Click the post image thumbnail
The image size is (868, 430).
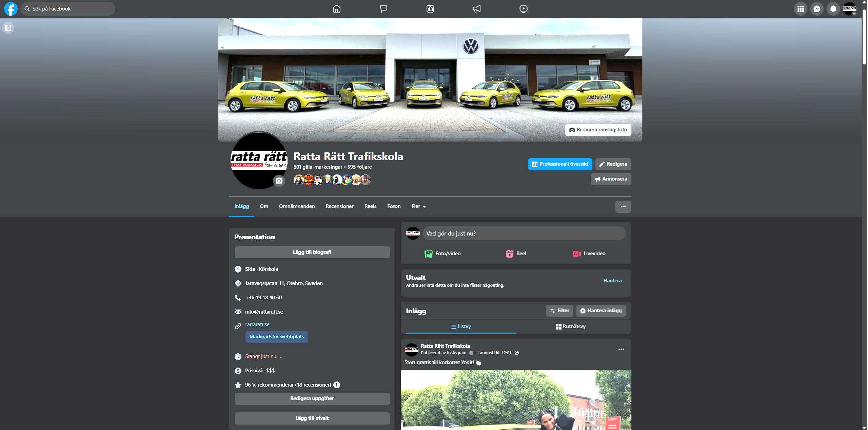click(516, 400)
